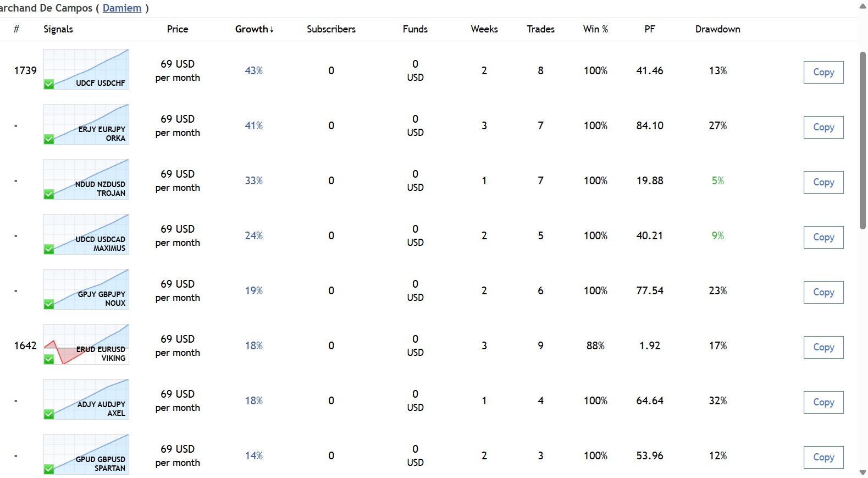Click the scrollbar down arrow
This screenshot has height=478, width=868.
pyautogui.click(x=863, y=472)
